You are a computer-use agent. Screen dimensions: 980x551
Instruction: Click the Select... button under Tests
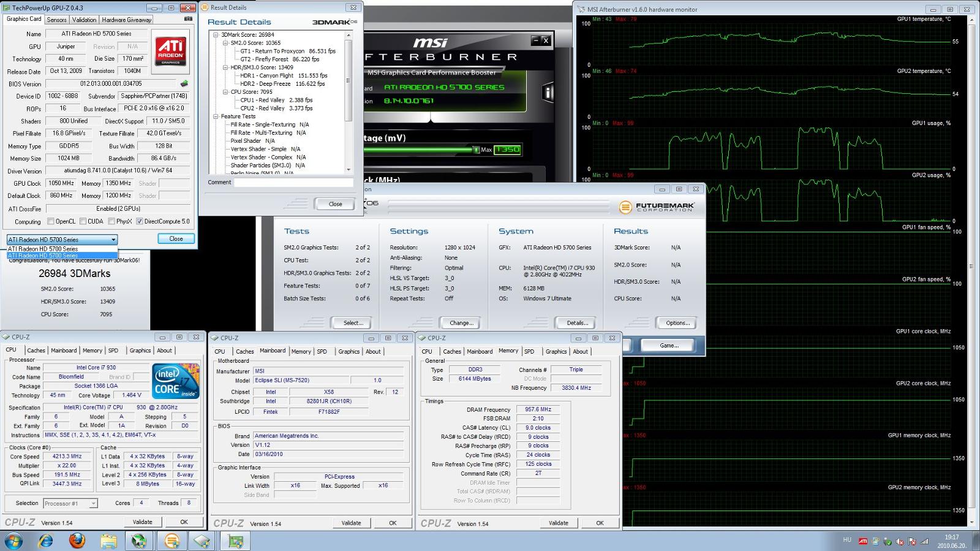(x=353, y=323)
